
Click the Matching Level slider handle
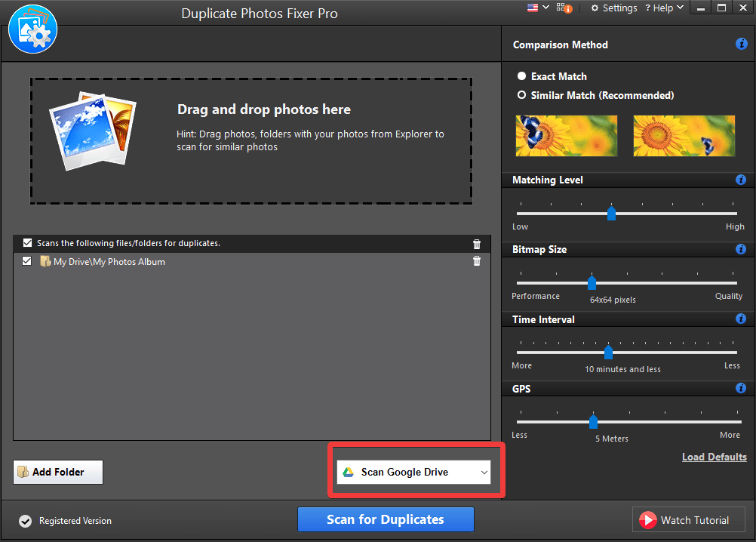tap(611, 213)
